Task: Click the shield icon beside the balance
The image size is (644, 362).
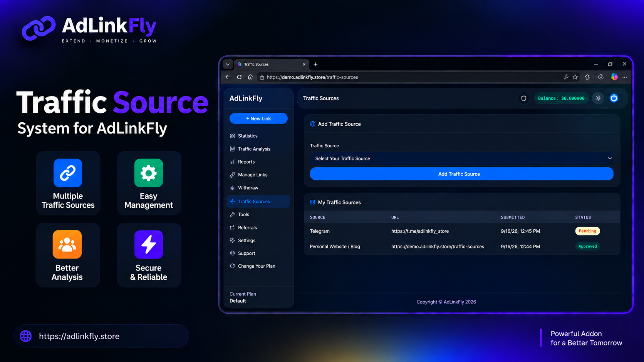Action: coord(524,98)
